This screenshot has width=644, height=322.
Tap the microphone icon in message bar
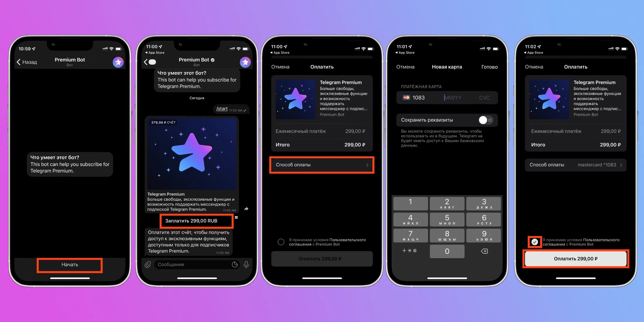click(249, 265)
